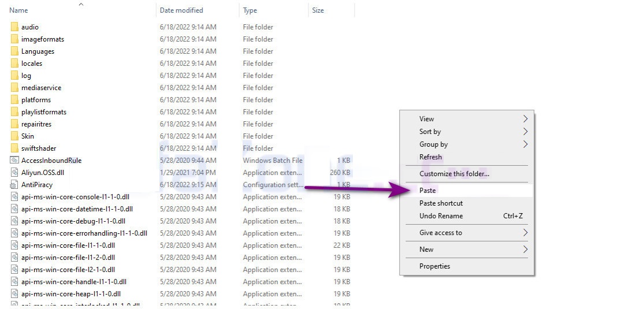
Task: Expand the Give access to submenu arrow
Action: [x=525, y=233]
